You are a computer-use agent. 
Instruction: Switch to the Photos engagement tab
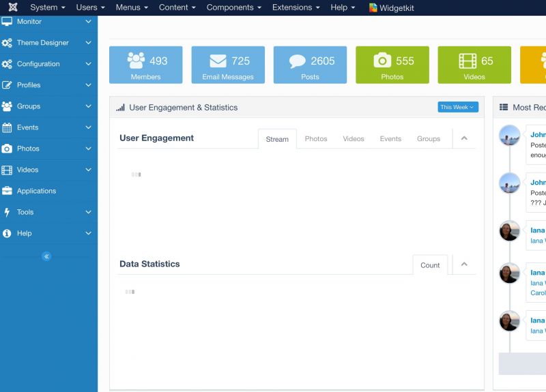pos(316,139)
